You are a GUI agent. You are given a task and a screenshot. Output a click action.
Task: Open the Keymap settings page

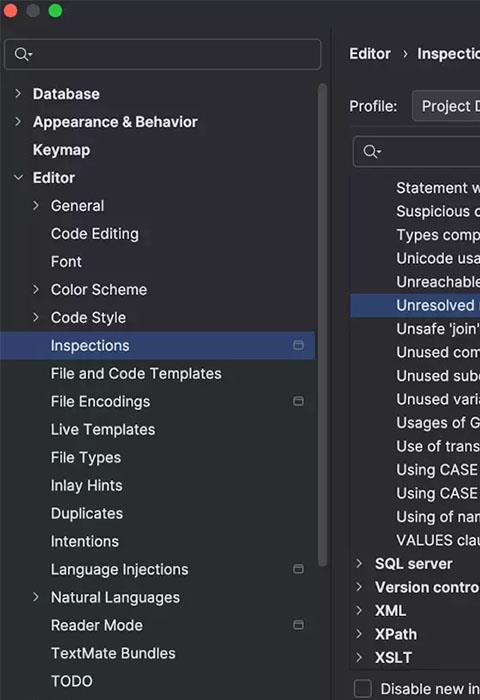(x=61, y=150)
